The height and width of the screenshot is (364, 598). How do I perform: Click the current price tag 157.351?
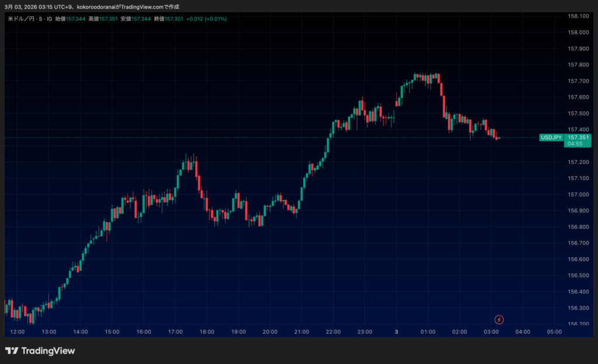click(x=578, y=138)
